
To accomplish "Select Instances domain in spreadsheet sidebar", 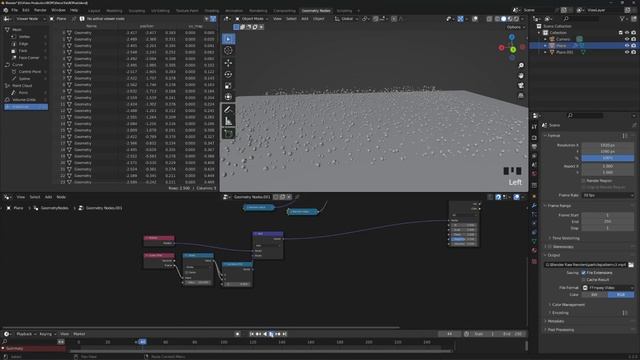I will pyautogui.click(x=26, y=107).
